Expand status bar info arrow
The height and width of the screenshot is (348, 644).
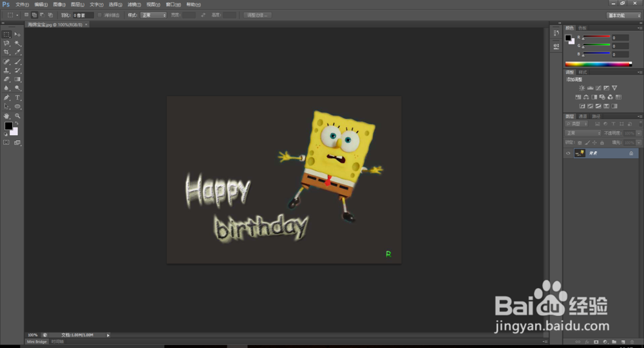point(108,335)
